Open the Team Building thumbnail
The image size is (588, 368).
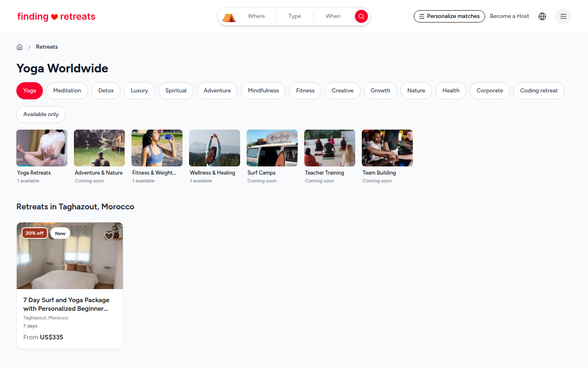[x=387, y=148]
